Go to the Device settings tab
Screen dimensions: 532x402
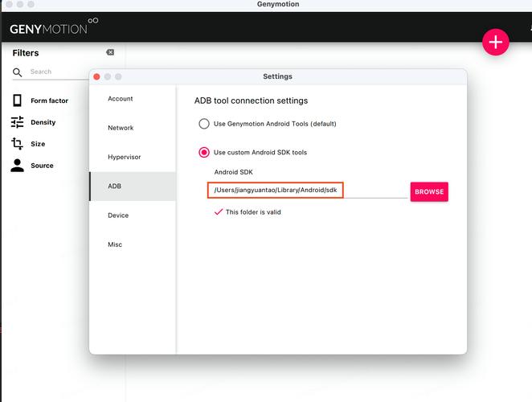(133, 215)
